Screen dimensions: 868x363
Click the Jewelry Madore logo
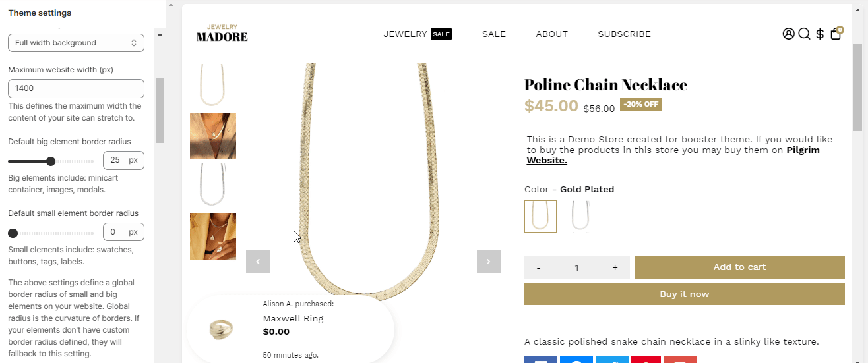click(x=222, y=34)
